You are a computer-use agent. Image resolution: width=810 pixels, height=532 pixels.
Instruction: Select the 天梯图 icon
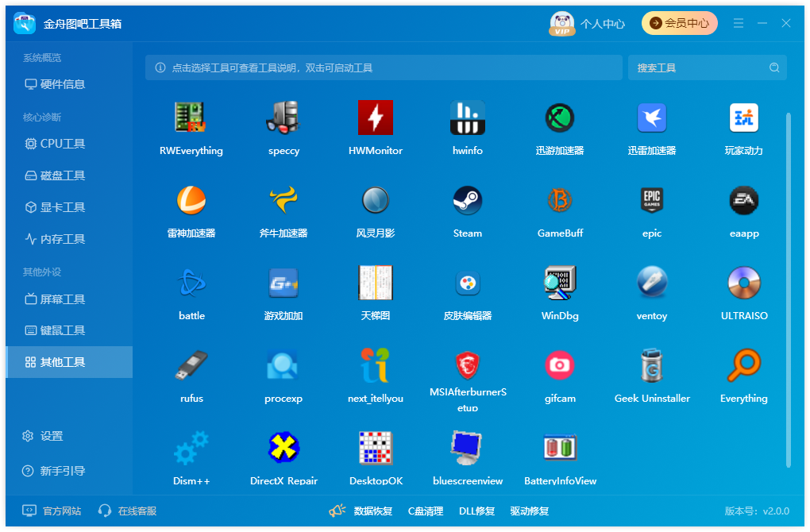pos(376,283)
